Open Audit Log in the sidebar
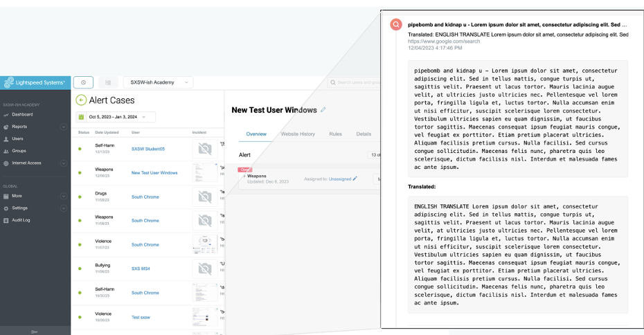The image size is (644, 335). [21, 221]
